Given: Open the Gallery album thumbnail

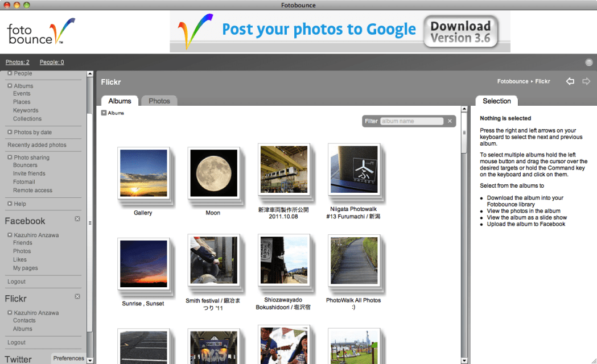Looking at the screenshot, I should click(x=143, y=173).
